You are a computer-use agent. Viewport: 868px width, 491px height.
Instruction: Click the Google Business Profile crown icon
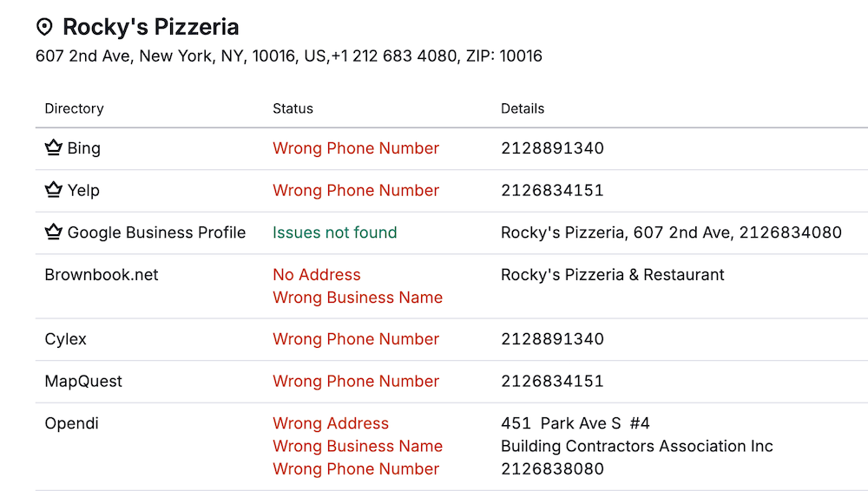click(x=54, y=232)
